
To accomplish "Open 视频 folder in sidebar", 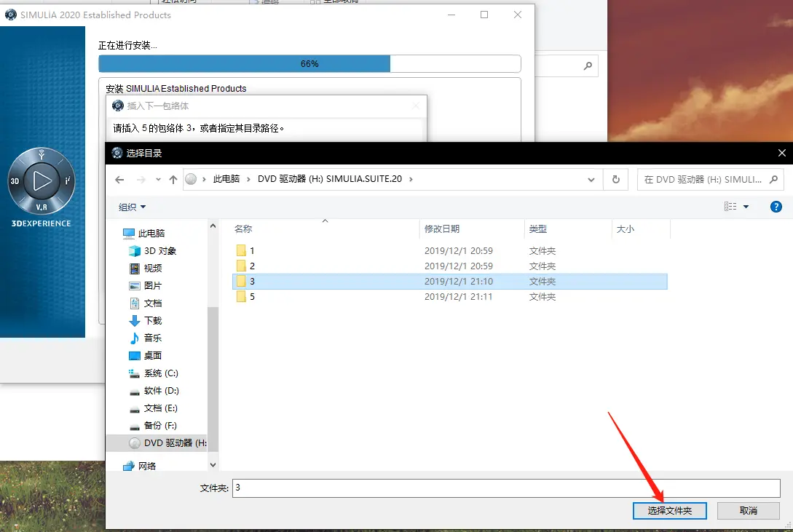I will click(146, 269).
